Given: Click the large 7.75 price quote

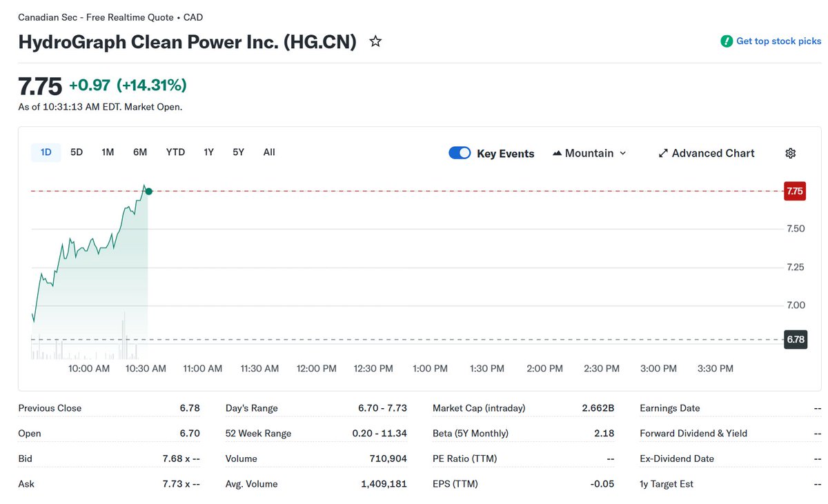Looking at the screenshot, I should pos(40,86).
